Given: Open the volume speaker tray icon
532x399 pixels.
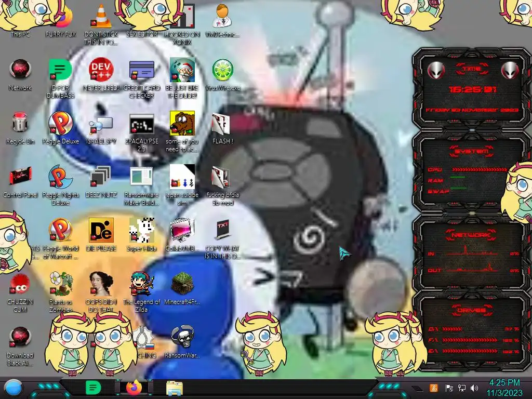Looking at the screenshot, I should 474,388.
